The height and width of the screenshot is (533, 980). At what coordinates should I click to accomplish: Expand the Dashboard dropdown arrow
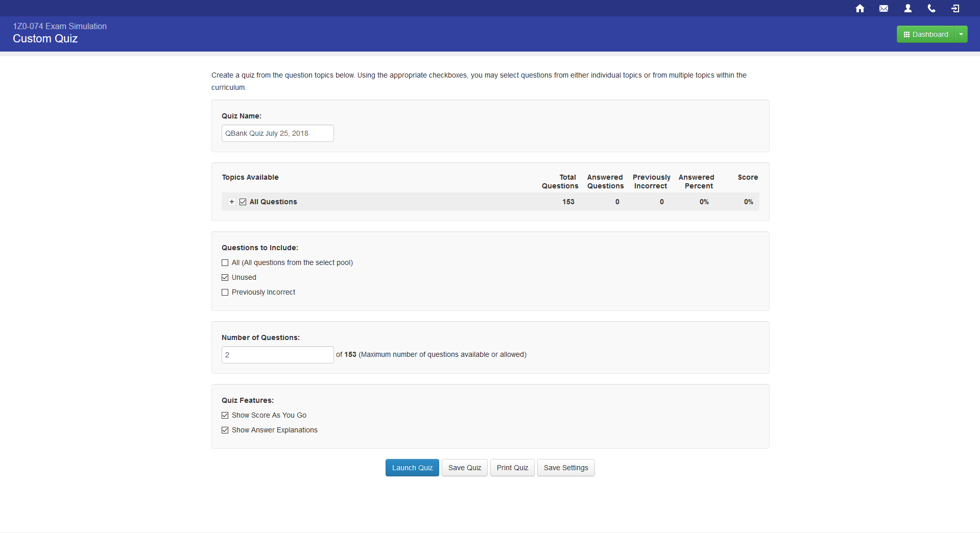(961, 34)
